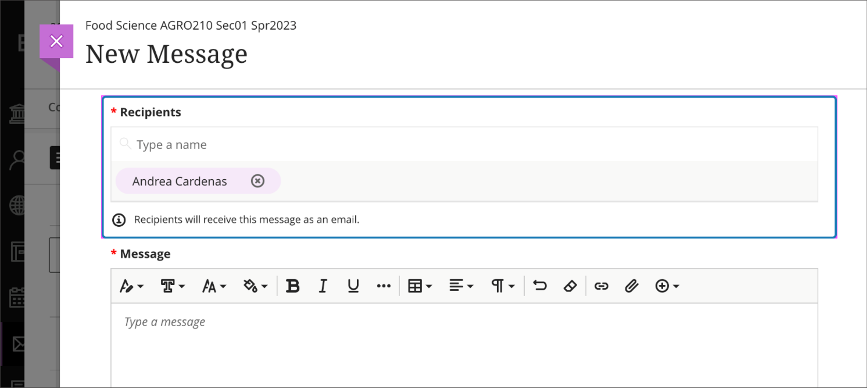Open the text color fill picker
This screenshot has height=389, width=868.
(255, 286)
